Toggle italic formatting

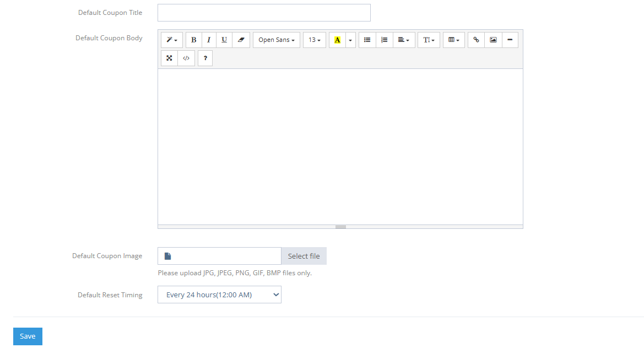click(209, 40)
